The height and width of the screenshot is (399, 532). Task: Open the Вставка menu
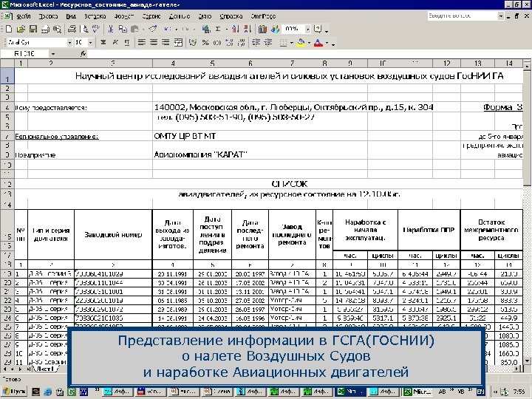pyautogui.click(x=95, y=16)
